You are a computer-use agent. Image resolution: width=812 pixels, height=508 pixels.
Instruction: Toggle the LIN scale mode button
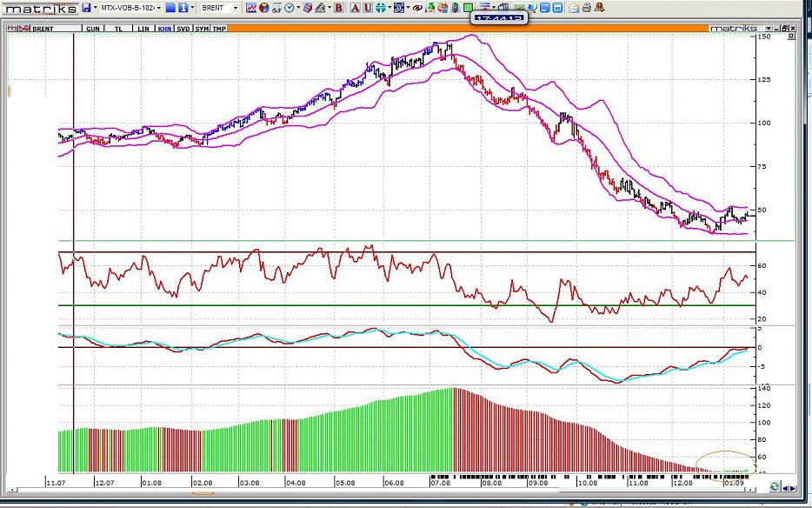(x=144, y=29)
